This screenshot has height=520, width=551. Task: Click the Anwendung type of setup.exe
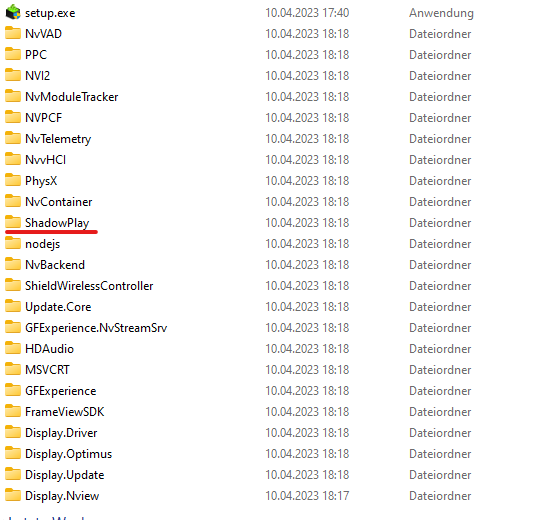[441, 13]
